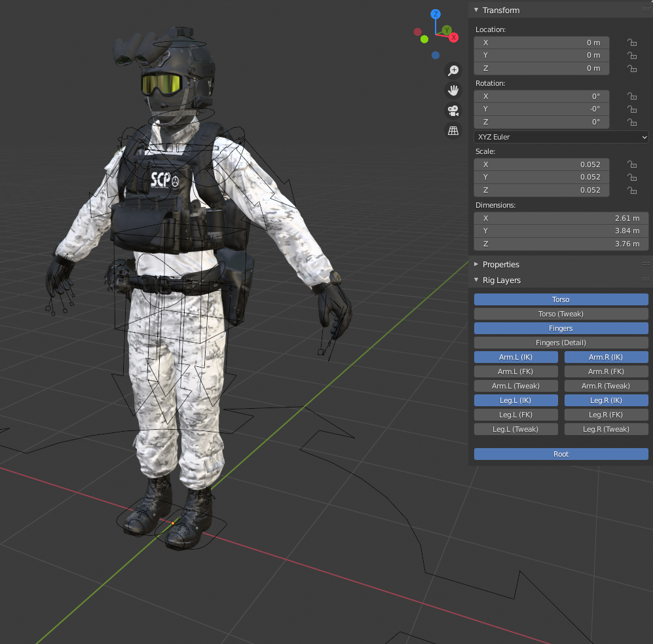Image resolution: width=653 pixels, height=644 pixels.
Task: Lock Rotation X with padlock icon
Action: (632, 96)
